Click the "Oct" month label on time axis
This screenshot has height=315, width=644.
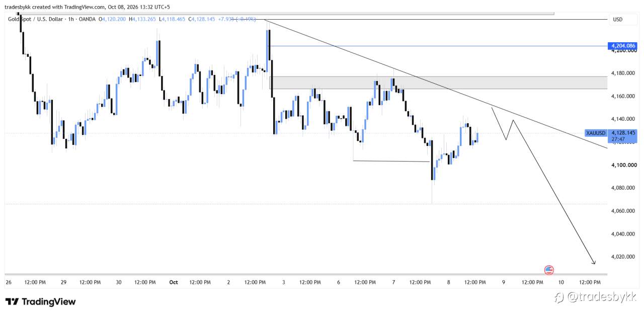(174, 282)
